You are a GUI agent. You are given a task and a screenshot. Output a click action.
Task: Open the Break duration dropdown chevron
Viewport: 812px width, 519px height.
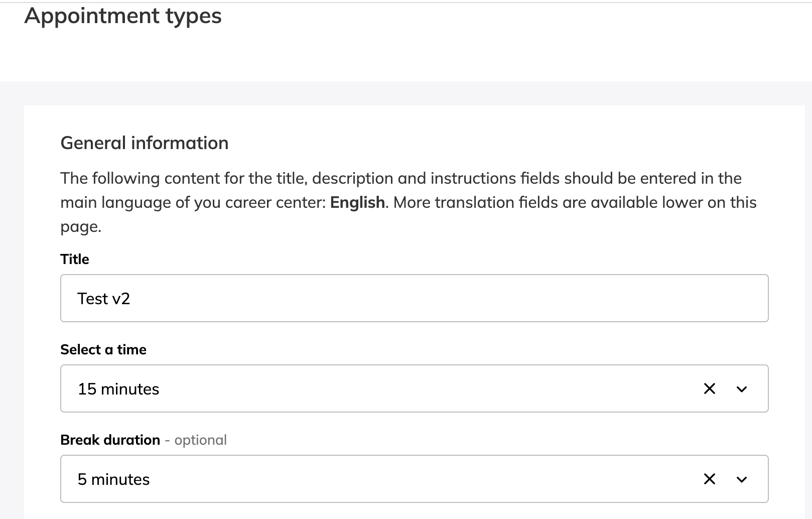tap(741, 479)
